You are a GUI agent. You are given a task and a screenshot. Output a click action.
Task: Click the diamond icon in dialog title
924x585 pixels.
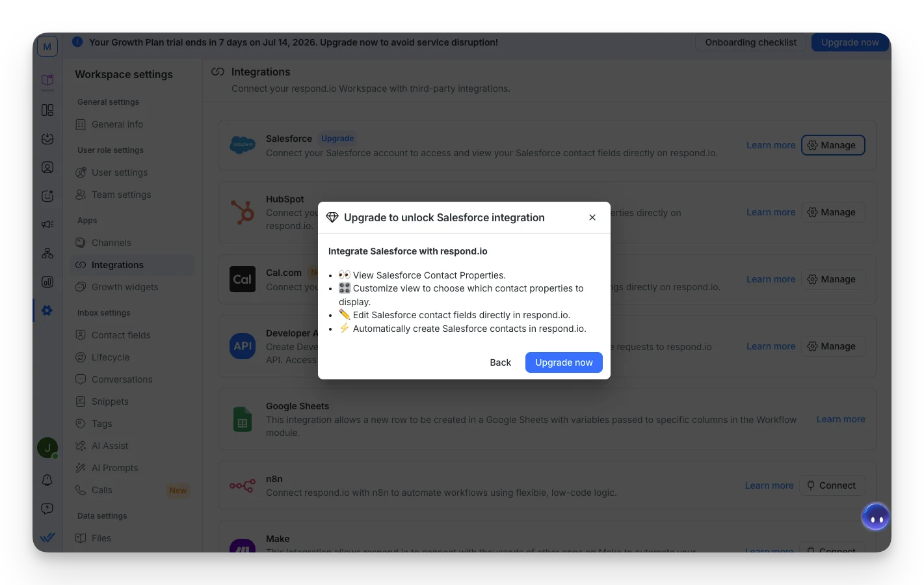[332, 217]
